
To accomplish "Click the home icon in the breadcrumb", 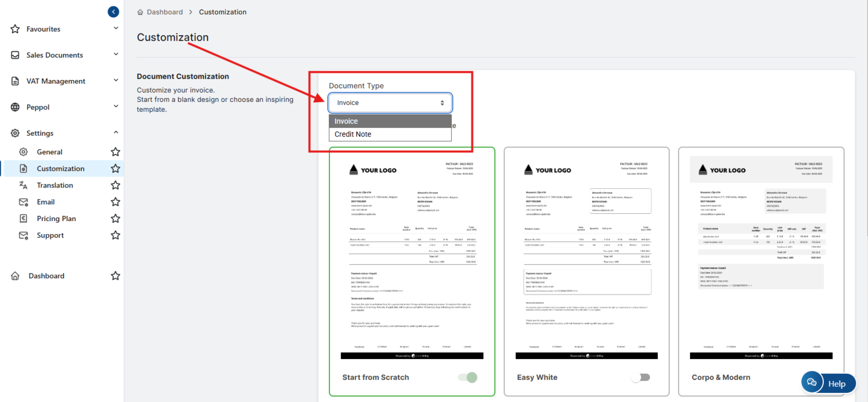I will point(140,12).
